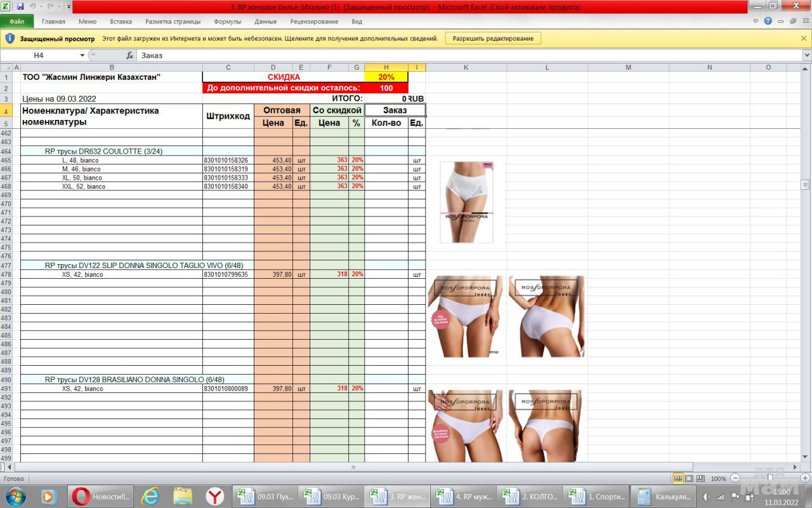Click the Insert Function fx icon

(x=129, y=56)
